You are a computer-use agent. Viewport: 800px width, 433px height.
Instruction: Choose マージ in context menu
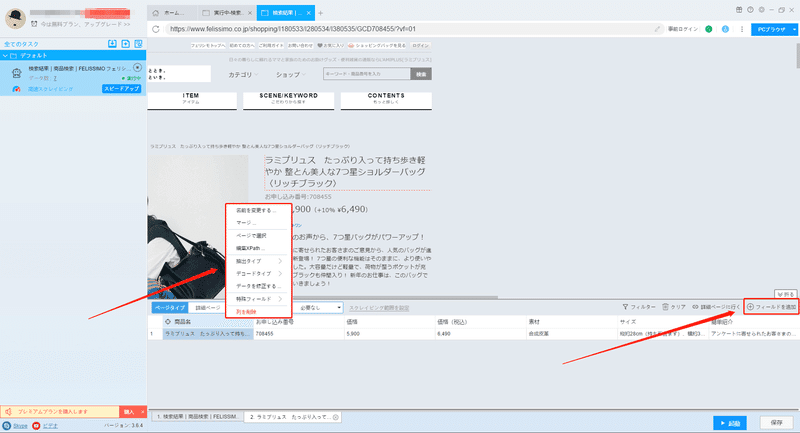tap(246, 223)
